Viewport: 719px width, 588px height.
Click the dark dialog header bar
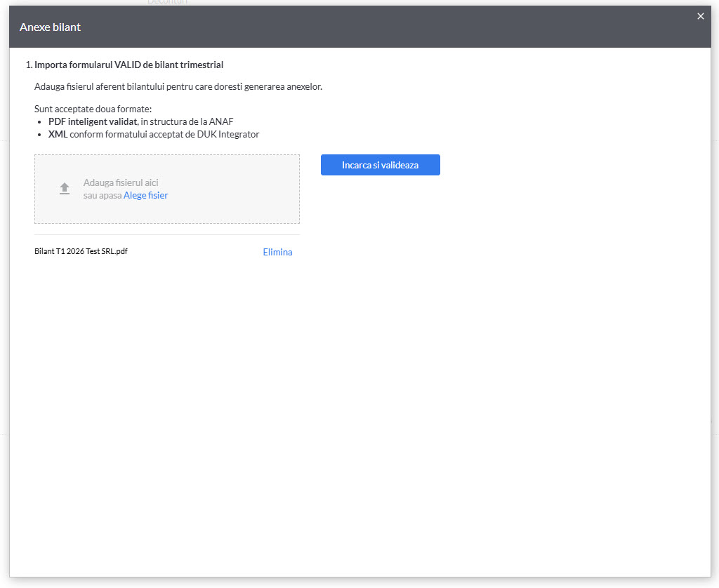(x=360, y=27)
